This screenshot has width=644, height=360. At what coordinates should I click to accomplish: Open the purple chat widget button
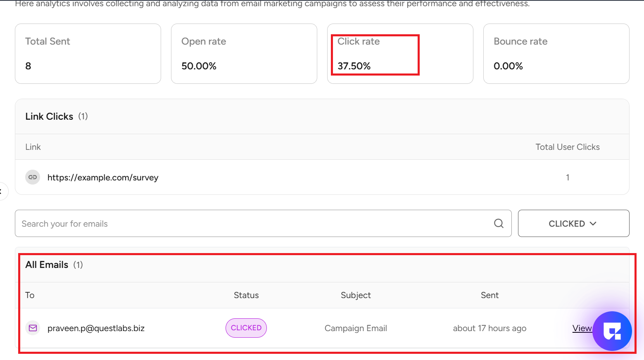tap(612, 331)
